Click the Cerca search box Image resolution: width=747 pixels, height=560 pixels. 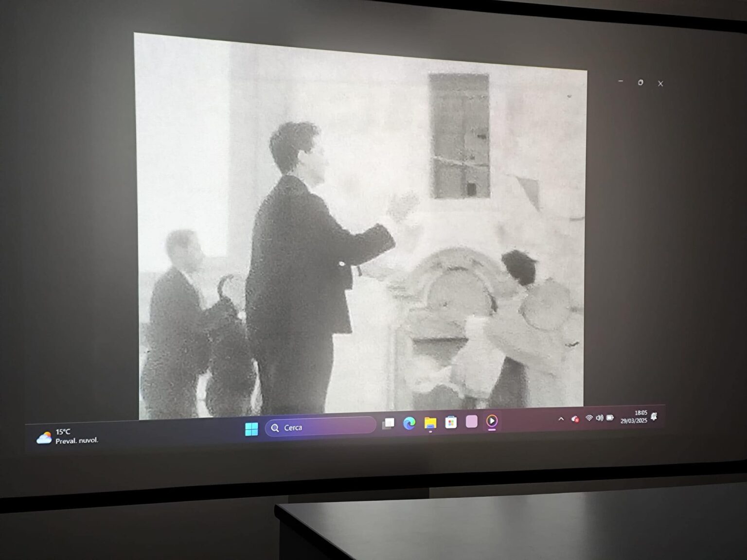320,427
